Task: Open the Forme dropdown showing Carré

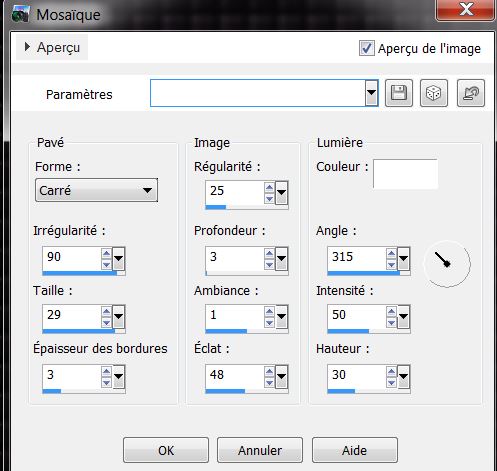Action: 96,190
